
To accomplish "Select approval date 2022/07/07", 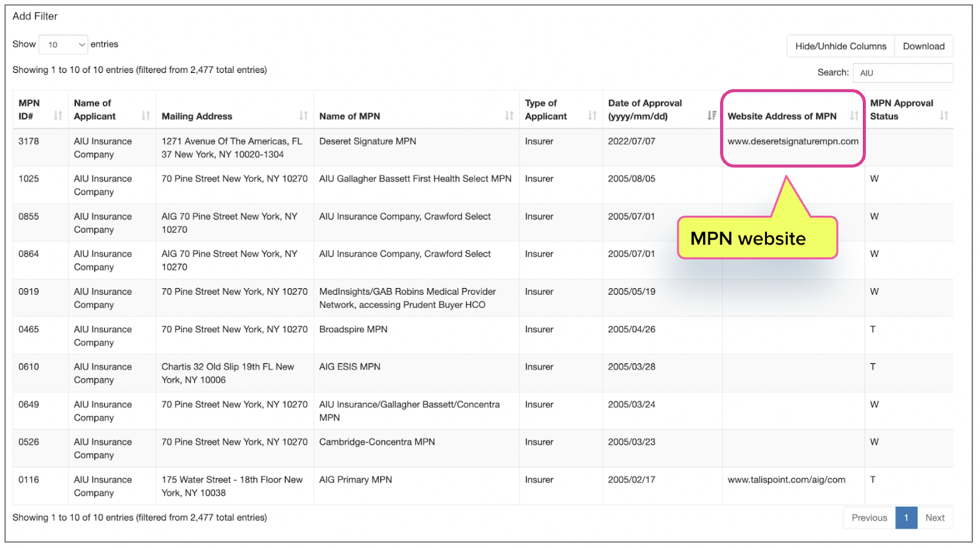I will tap(631, 142).
